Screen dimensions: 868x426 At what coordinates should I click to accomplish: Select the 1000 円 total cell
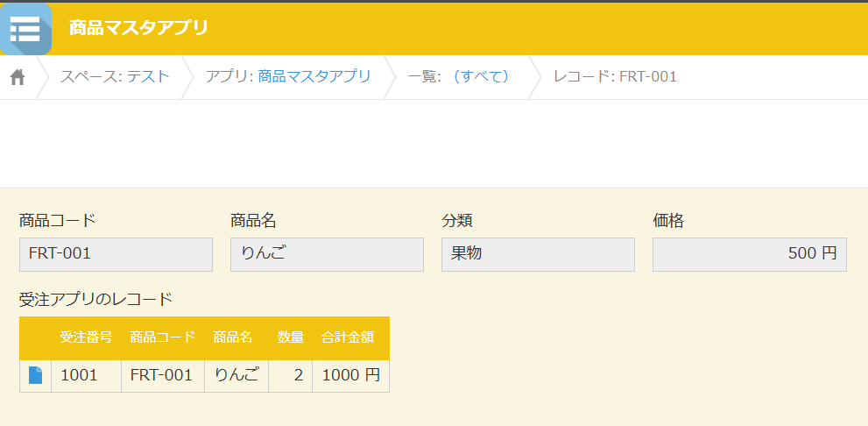point(351,376)
